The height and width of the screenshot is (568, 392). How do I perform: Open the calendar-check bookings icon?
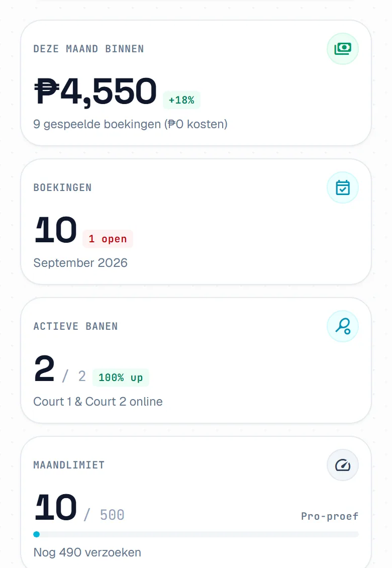click(x=342, y=187)
